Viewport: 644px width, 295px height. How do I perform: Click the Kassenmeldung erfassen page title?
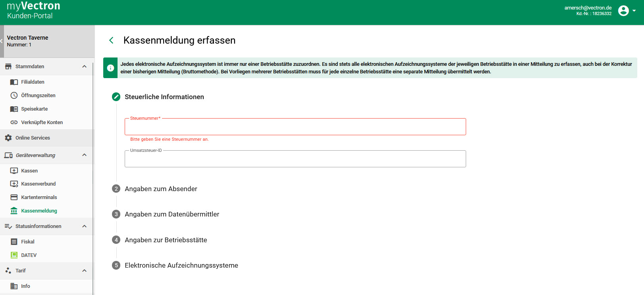(179, 40)
